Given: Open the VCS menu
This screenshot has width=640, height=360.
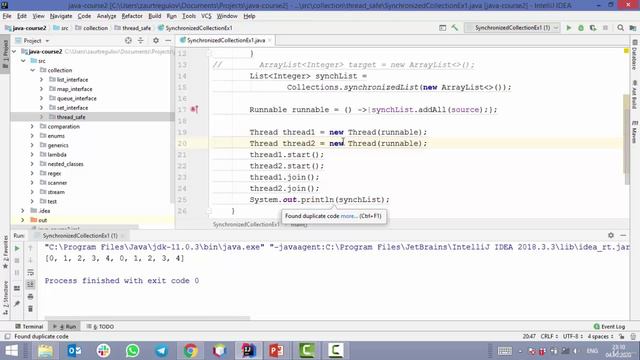Looking at the screenshot, I should 206,16.
